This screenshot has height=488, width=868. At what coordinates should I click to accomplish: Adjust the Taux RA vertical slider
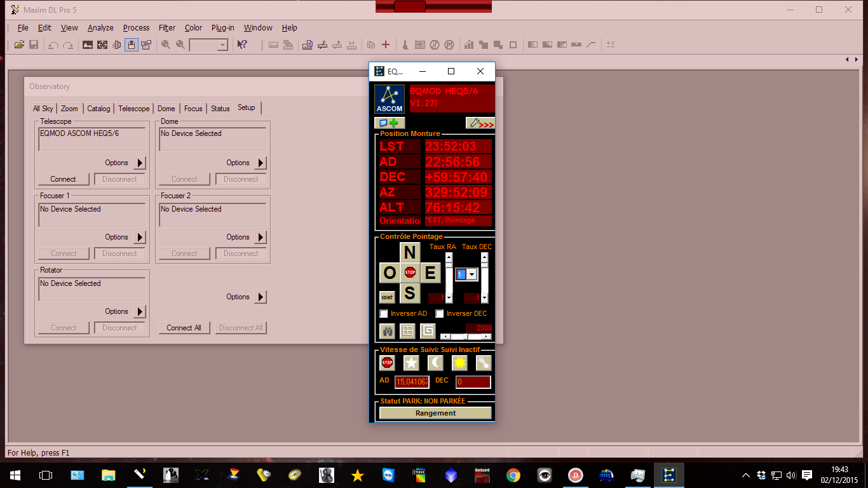click(x=449, y=278)
